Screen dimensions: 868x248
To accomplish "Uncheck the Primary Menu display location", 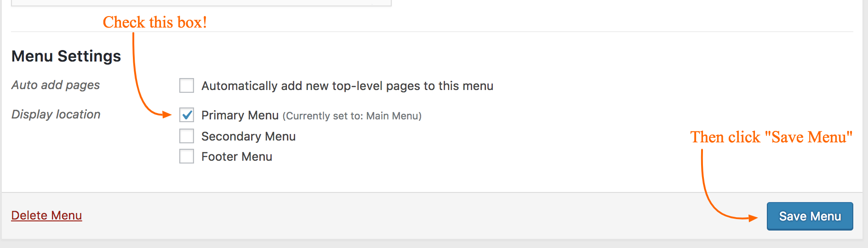I will coord(187,115).
